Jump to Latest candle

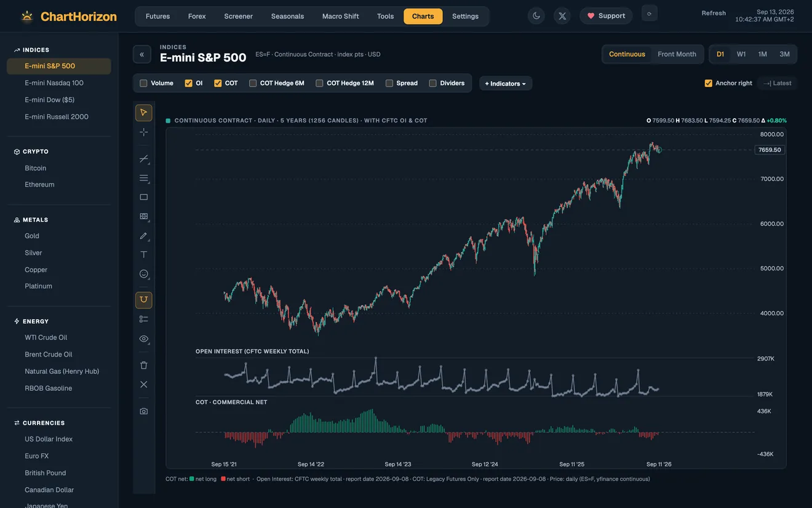tap(778, 83)
